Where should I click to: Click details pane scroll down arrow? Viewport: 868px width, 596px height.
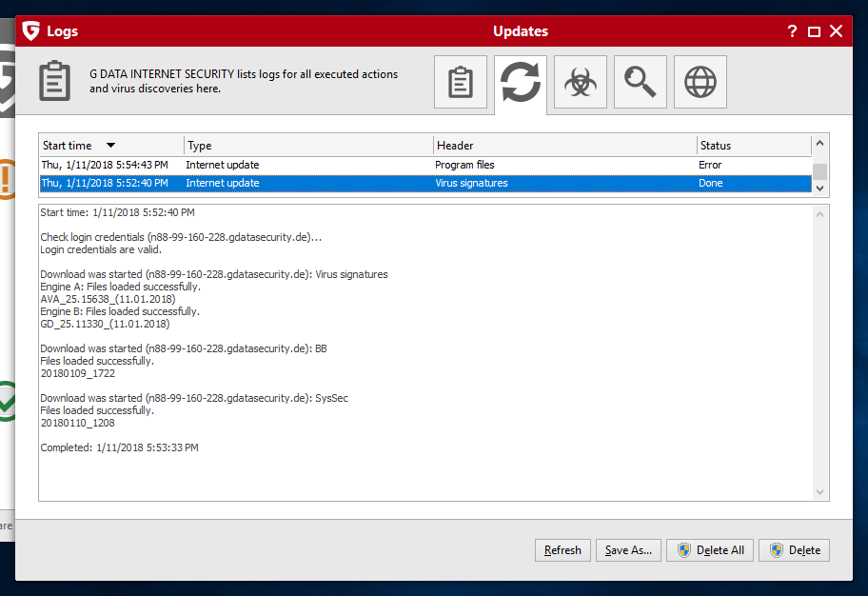pos(819,492)
